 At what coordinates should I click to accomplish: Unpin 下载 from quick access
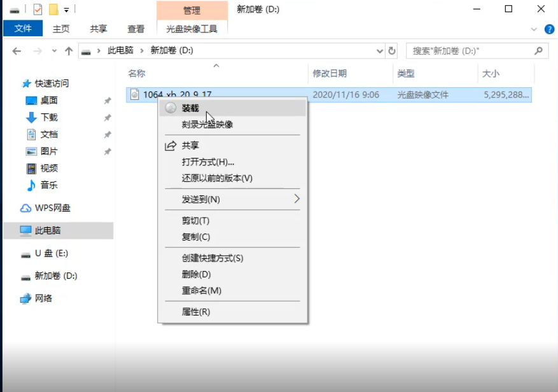tap(108, 118)
